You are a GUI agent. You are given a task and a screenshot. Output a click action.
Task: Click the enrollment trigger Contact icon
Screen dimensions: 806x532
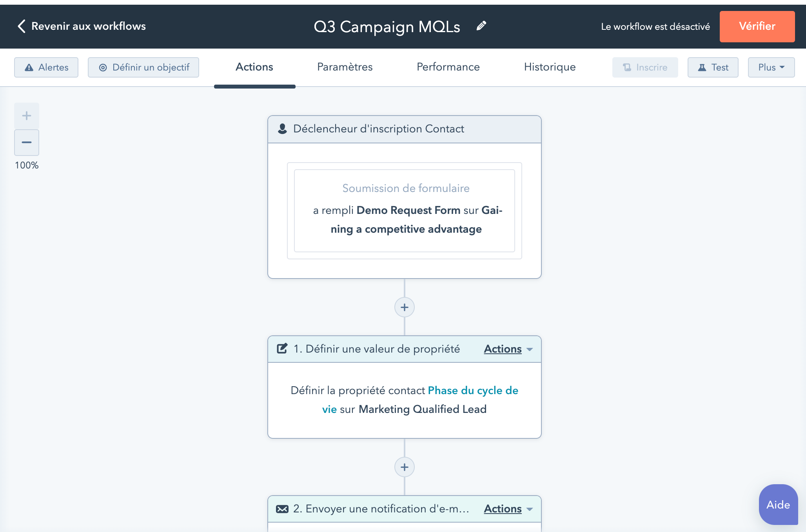coord(283,129)
